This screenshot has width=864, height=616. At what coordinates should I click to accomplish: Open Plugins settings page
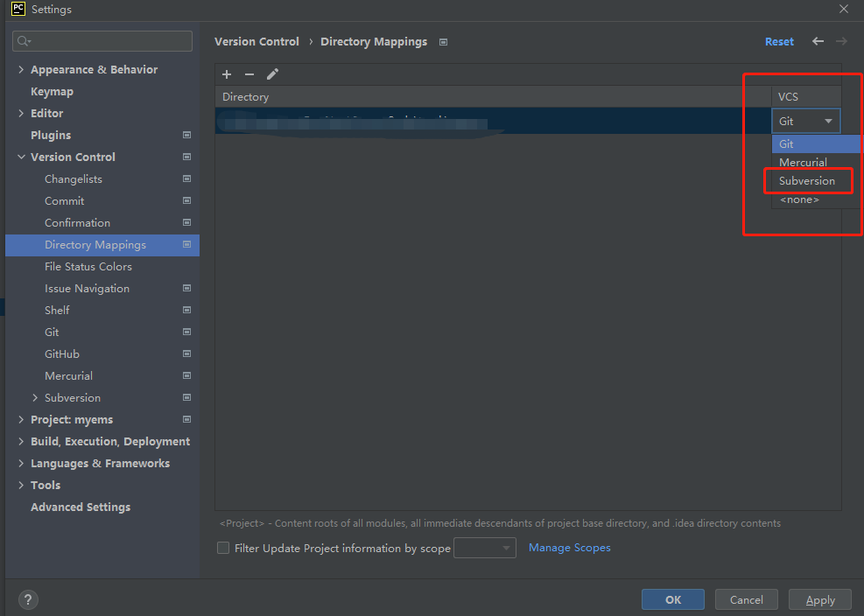51,135
